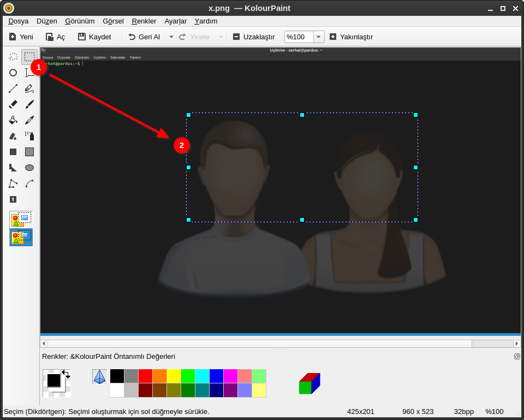The height and width of the screenshot is (420, 524).
Task: Expand the Yinele redo history arrow
Action: pos(221,37)
